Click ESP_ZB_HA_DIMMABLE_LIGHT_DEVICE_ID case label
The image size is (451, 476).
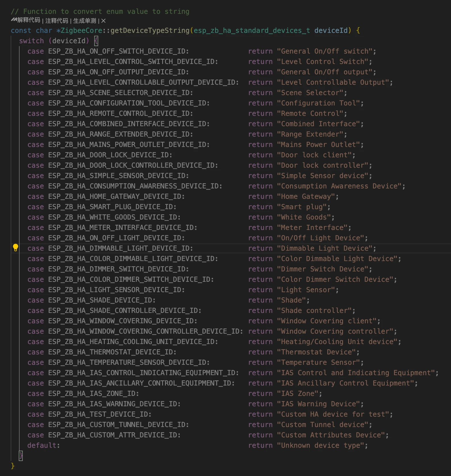120,248
